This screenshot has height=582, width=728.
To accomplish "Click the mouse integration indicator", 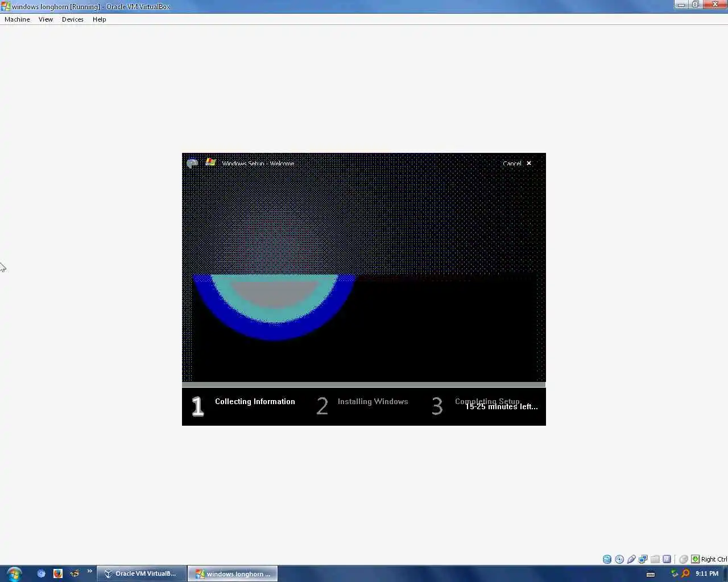I will pos(684,559).
